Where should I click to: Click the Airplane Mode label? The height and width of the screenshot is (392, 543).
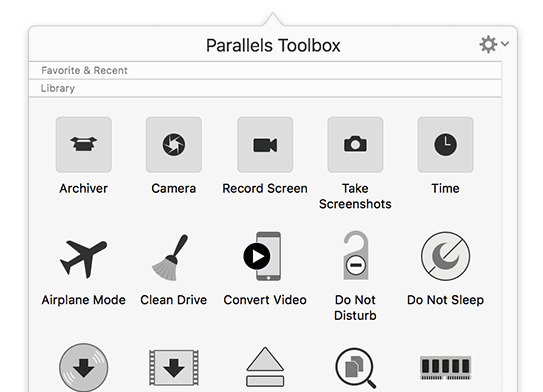(x=83, y=300)
